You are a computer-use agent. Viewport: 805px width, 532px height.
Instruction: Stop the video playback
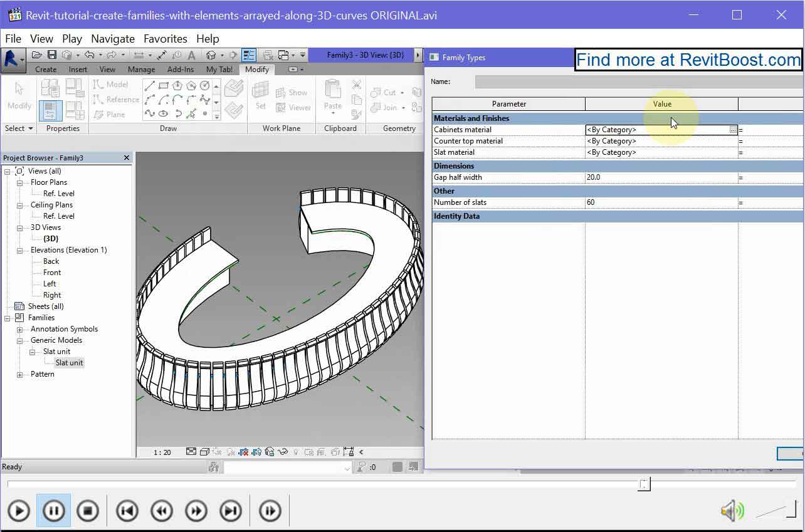pos(88,511)
